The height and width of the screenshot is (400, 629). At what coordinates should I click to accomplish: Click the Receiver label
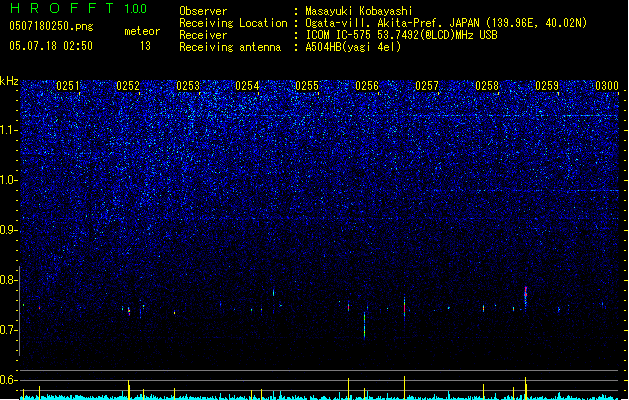coord(203,35)
